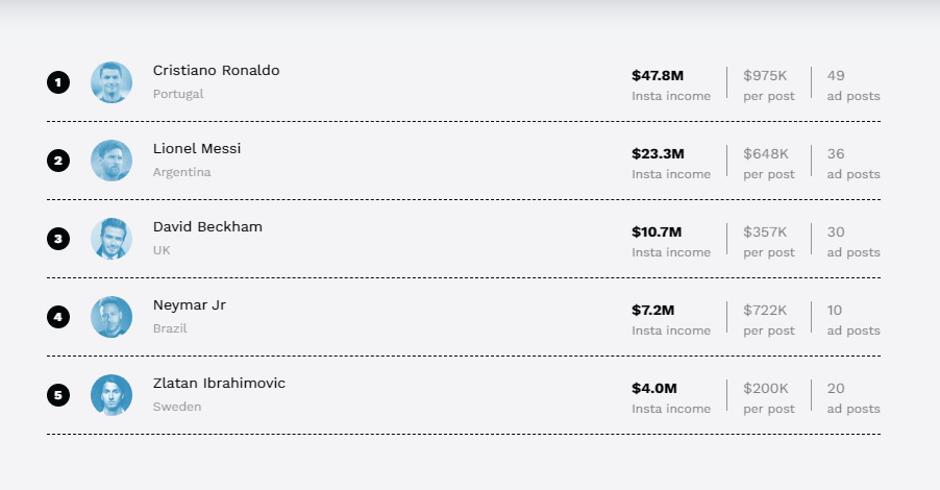Screen dimensions: 940x490
Task: Click the rank 4 badge
Action: click(x=58, y=316)
